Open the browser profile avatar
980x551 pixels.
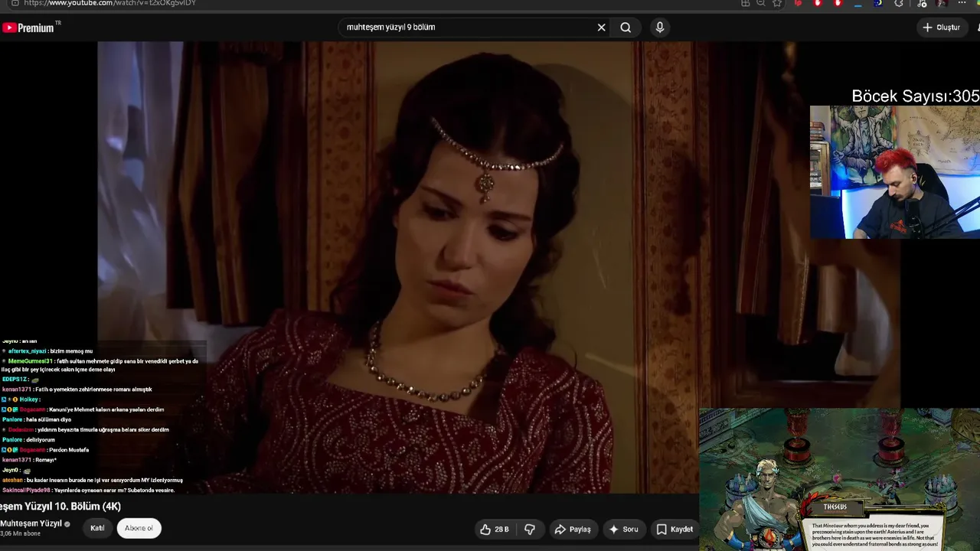pos(941,3)
